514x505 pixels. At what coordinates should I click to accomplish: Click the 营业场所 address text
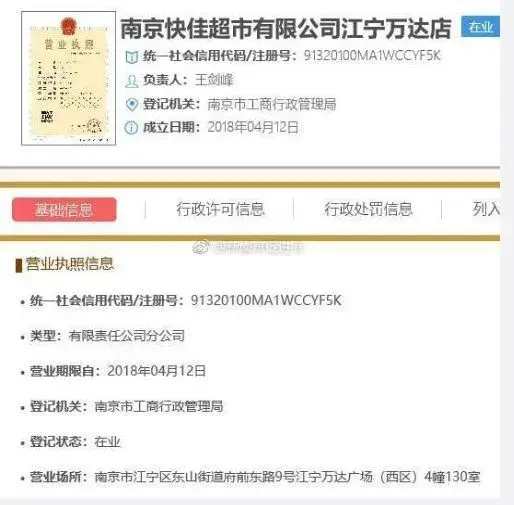coord(287,477)
